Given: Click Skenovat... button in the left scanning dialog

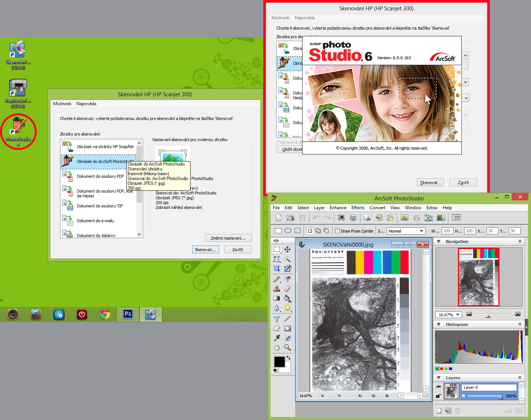Looking at the screenshot, I should [x=205, y=250].
